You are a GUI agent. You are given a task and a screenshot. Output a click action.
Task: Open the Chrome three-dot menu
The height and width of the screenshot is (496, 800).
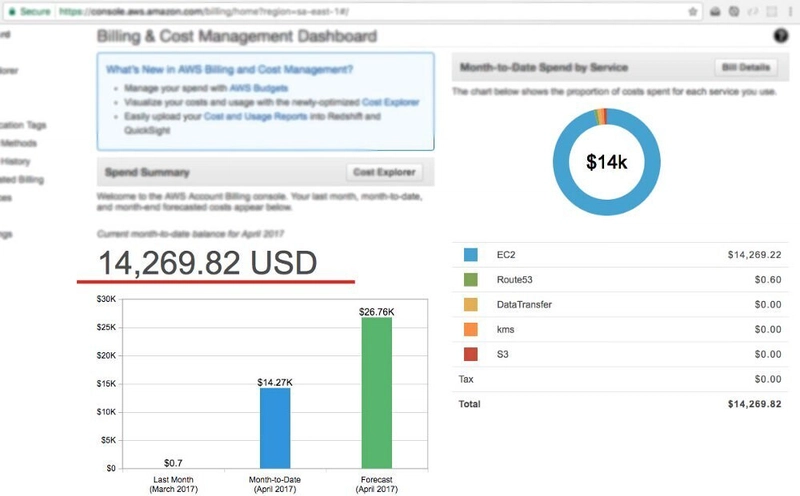(x=791, y=11)
